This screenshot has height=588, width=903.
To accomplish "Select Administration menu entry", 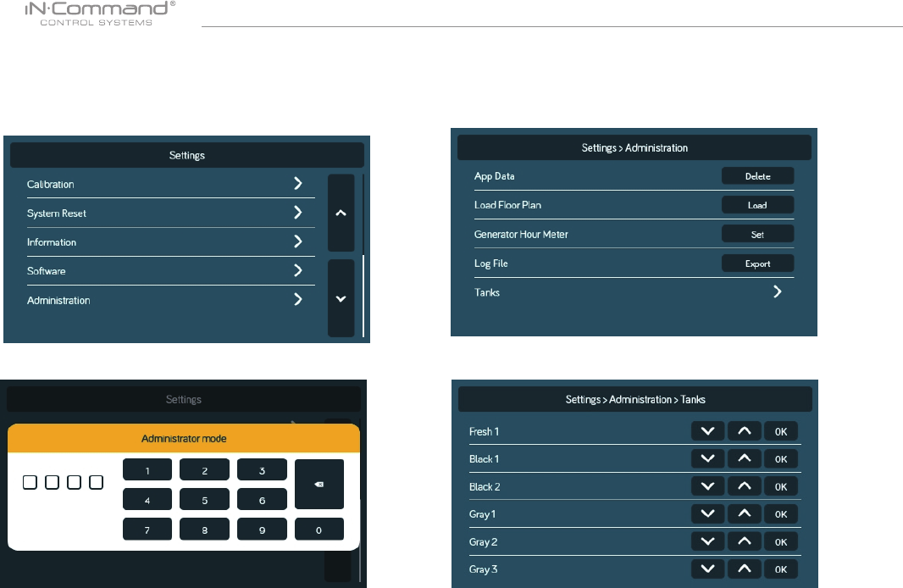I will [170, 300].
